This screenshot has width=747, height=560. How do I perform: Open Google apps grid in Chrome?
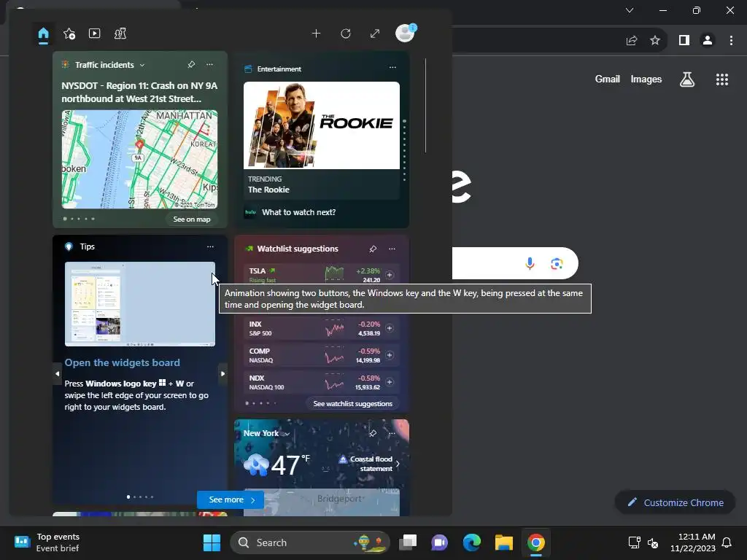pos(722,79)
